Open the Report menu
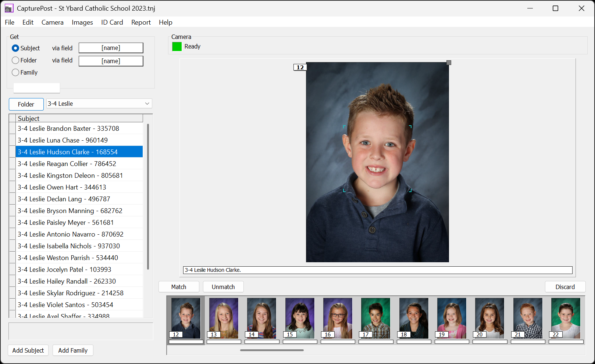Viewport: 595px width, 364px height. click(141, 22)
